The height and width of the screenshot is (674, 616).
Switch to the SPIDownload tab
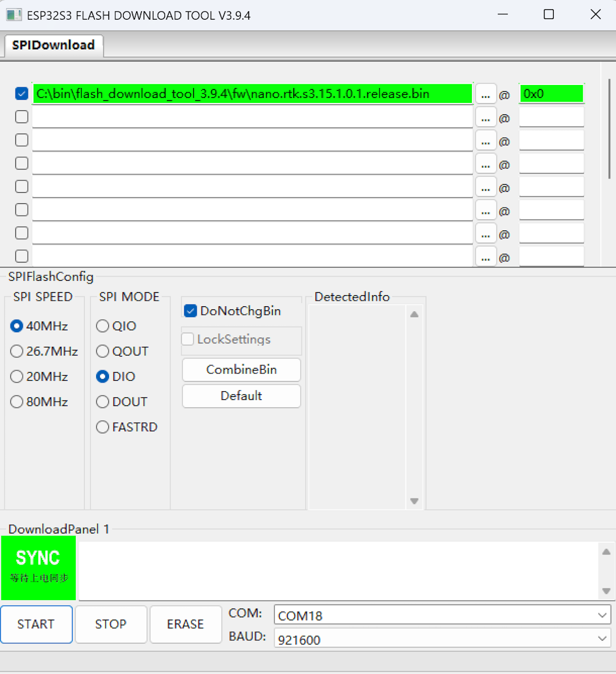pyautogui.click(x=54, y=45)
